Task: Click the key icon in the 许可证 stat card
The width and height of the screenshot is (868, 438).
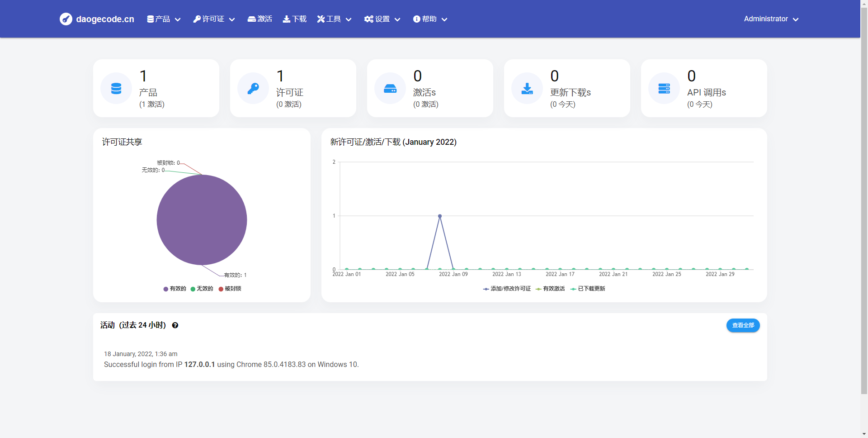Action: tap(253, 88)
